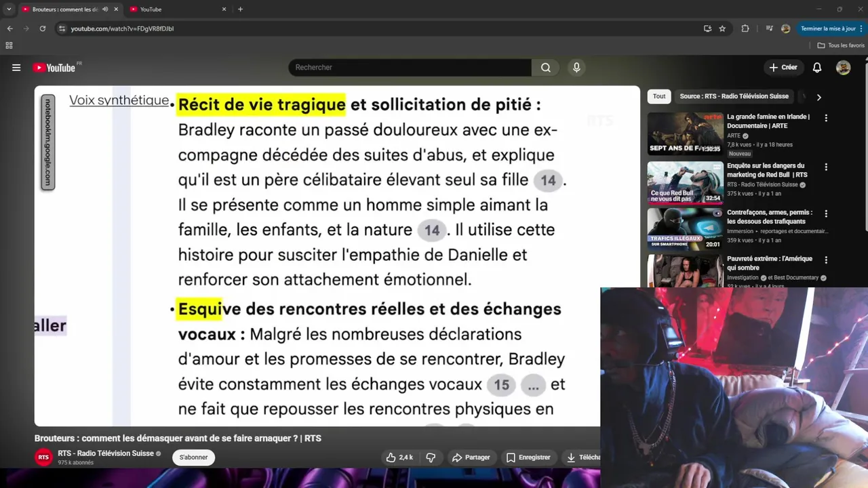The image size is (868, 488).
Task: View site information icon beside the URL
Action: point(62,28)
